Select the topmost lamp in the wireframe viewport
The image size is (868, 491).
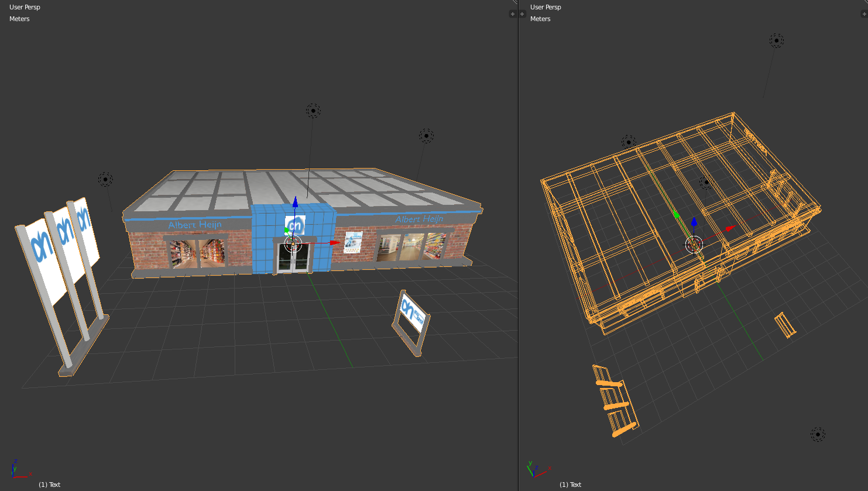click(x=776, y=40)
